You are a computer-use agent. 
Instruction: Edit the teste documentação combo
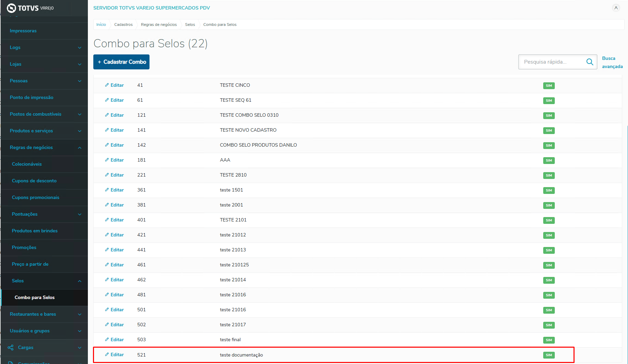(114, 354)
